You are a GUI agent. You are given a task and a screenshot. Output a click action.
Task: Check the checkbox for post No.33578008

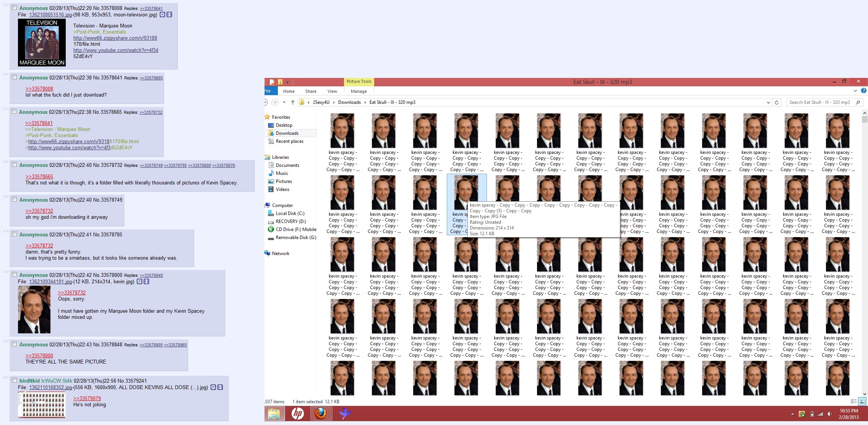coord(14,8)
